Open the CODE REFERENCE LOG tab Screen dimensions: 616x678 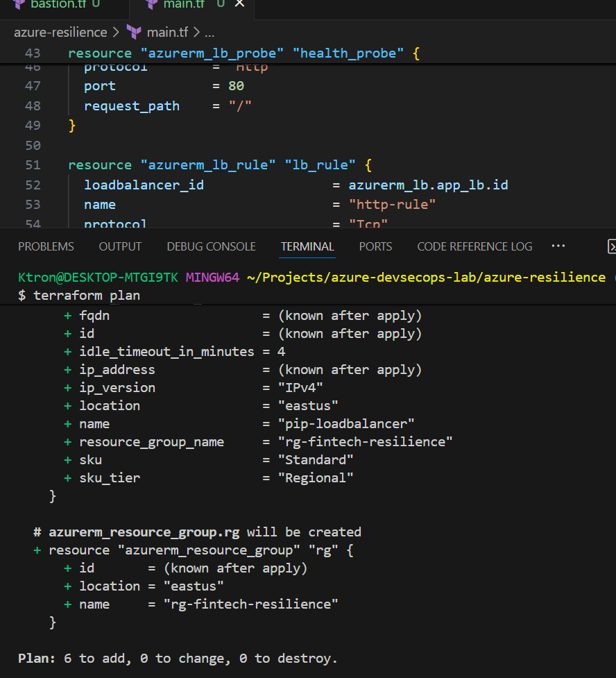coord(474,246)
